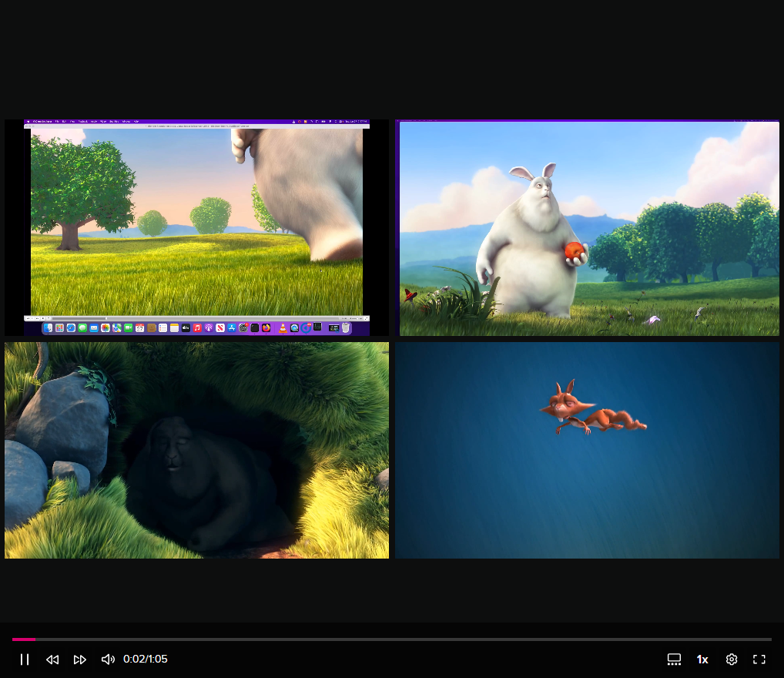Click the 0:02/1:05 time display
Screen dimensions: 784x678
(145, 659)
